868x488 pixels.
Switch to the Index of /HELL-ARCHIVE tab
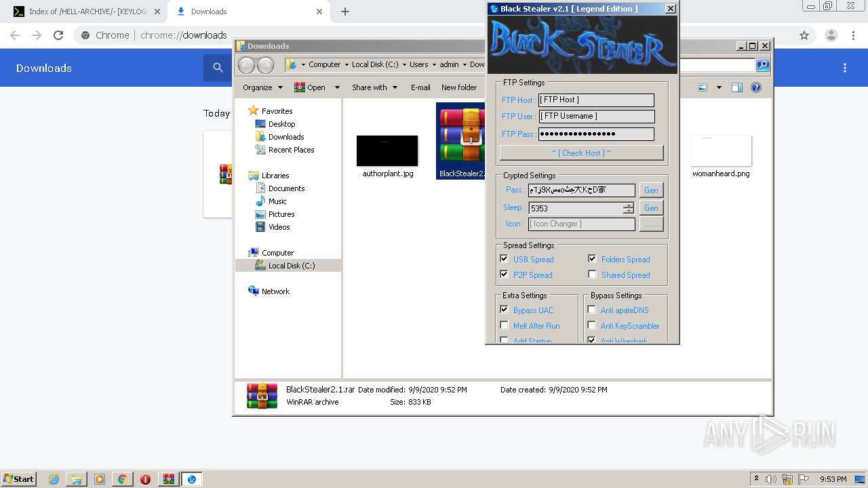[85, 12]
